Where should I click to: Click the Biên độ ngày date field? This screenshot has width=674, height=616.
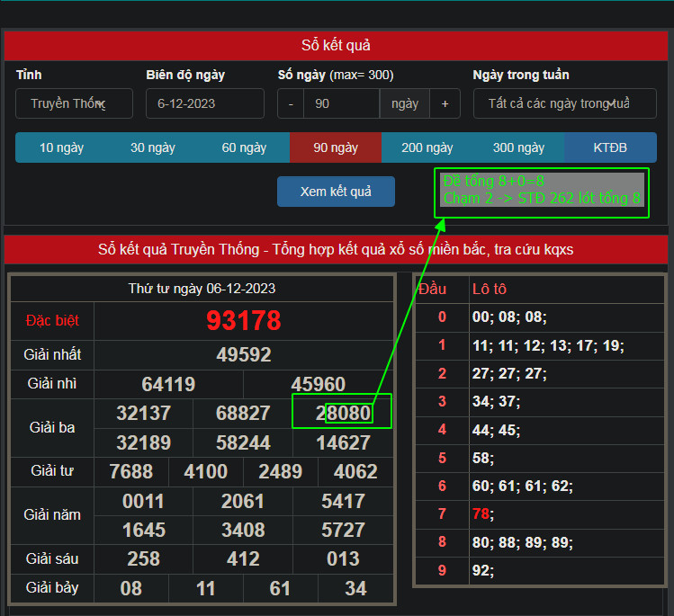coord(204,103)
